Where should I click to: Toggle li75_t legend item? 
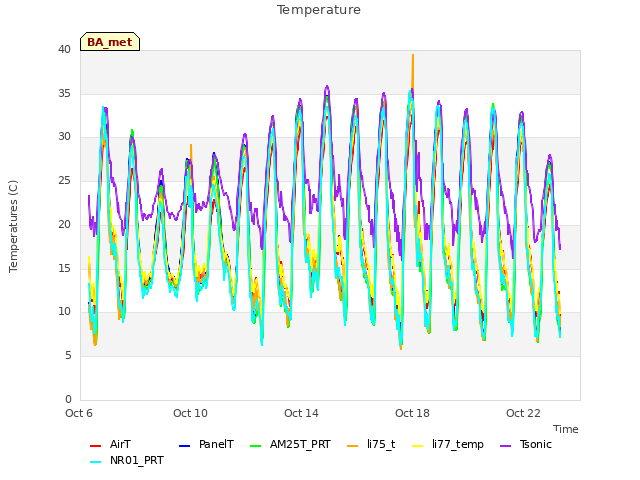[x=371, y=444]
